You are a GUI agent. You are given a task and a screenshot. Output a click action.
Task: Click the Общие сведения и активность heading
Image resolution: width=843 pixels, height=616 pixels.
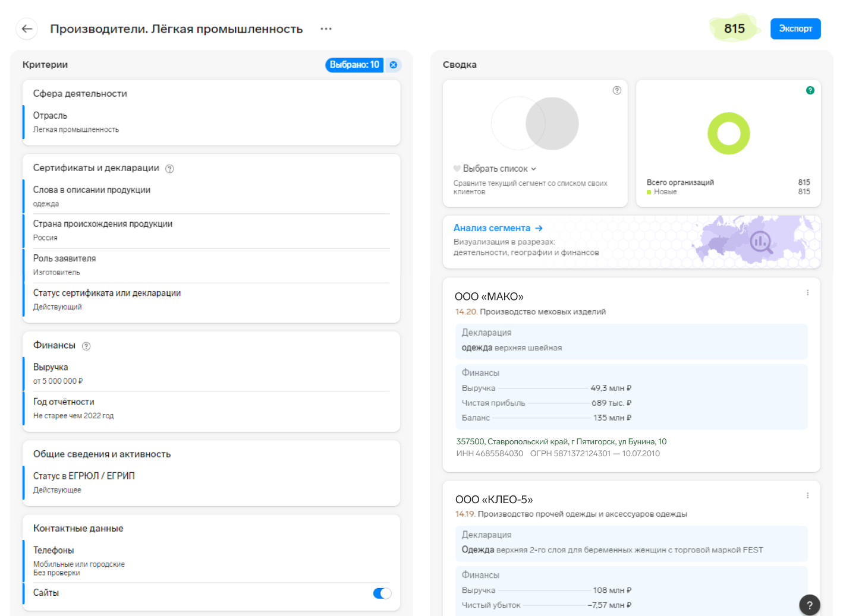pyautogui.click(x=102, y=454)
